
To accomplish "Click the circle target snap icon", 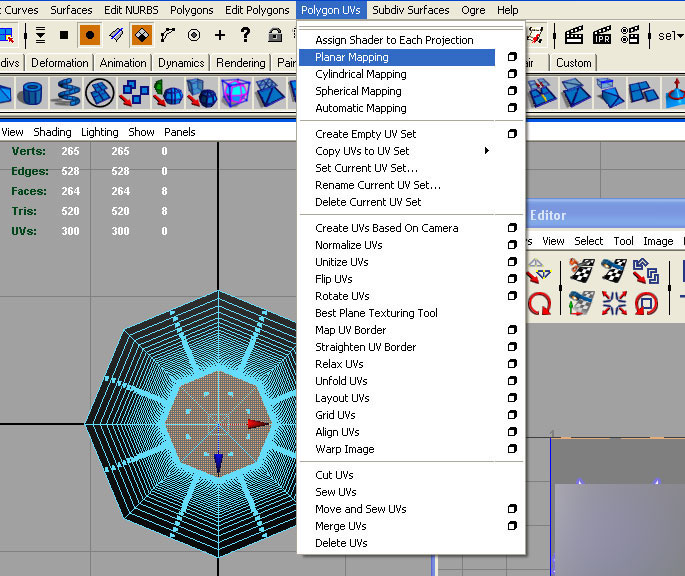I will [x=194, y=35].
